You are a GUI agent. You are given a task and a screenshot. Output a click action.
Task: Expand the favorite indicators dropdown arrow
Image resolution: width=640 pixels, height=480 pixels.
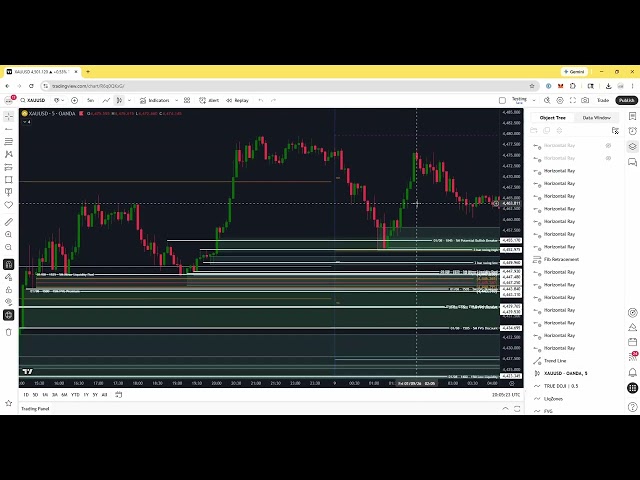click(x=176, y=100)
